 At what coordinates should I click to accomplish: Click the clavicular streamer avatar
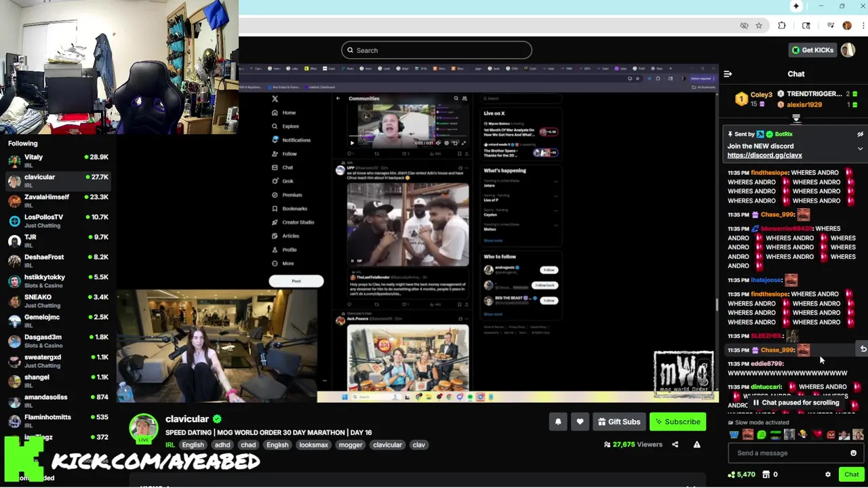[x=144, y=429]
